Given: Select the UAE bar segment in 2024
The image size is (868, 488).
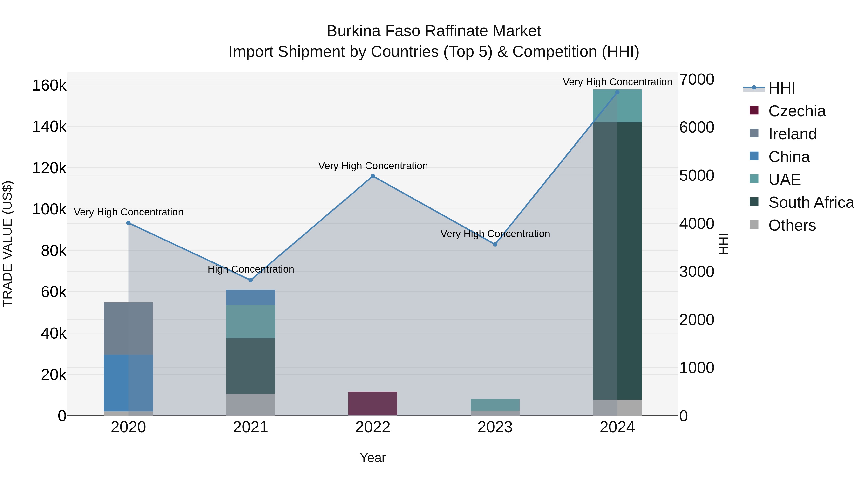Looking at the screenshot, I should tap(617, 106).
